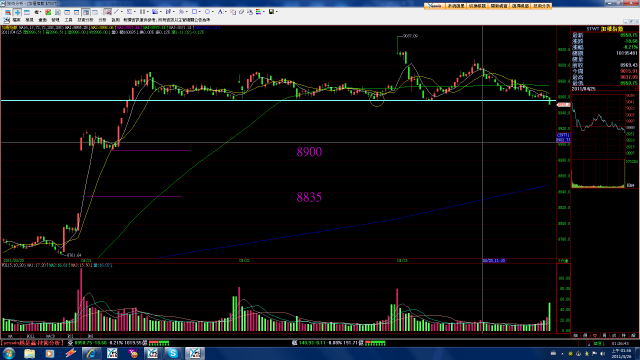Viewport: 640px width, 360px height.
Task: Open the Windows Start menu
Action: click(x=9, y=353)
